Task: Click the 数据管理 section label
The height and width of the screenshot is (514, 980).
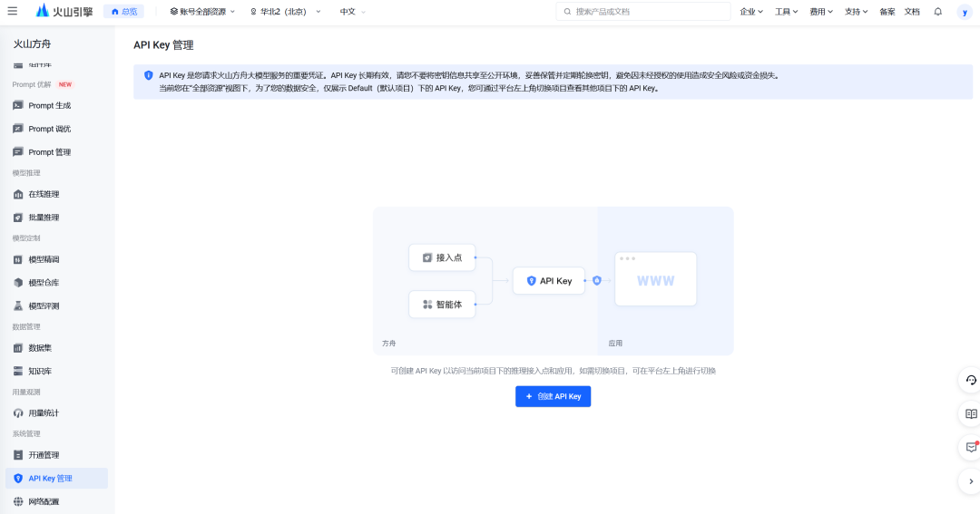Action: [x=26, y=326]
